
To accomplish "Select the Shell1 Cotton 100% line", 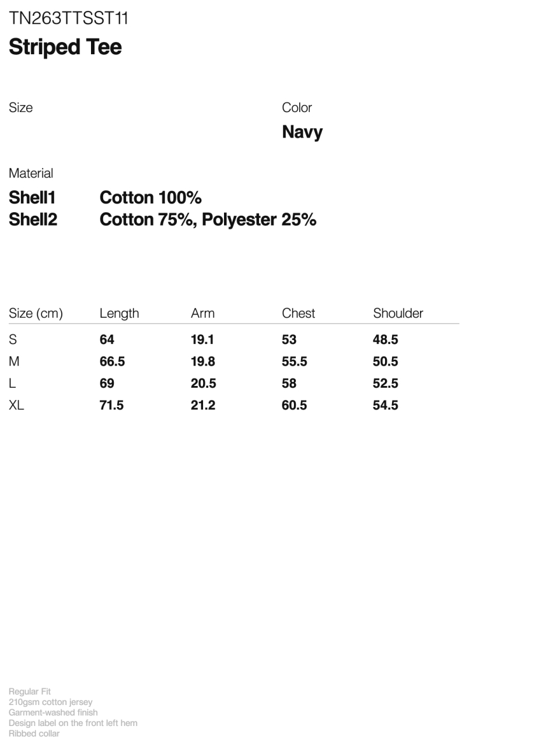I will [105, 198].
